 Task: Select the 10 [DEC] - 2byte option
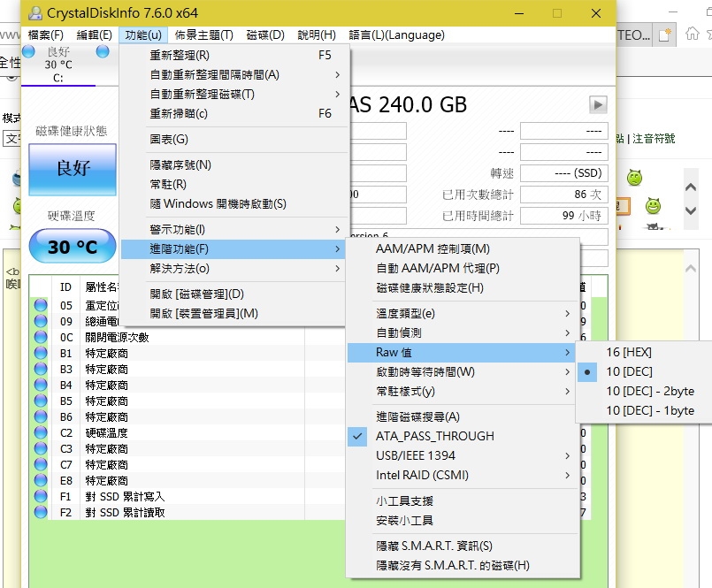pos(643,391)
